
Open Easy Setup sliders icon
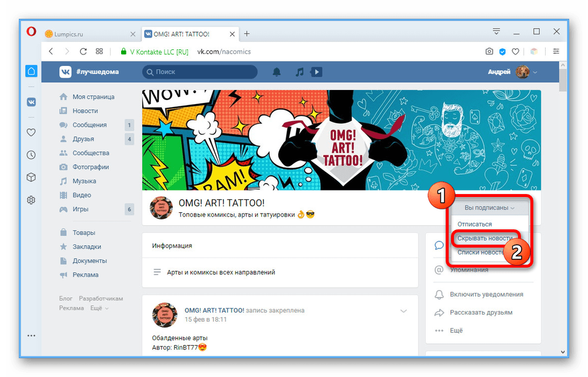556,51
